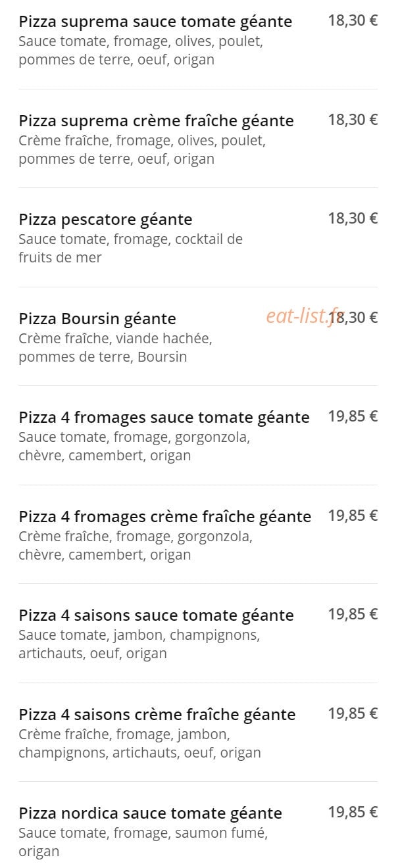Click the 18,30 € price of Pizza pescatore
Viewport: 400px width, 868px height.
[x=353, y=218]
